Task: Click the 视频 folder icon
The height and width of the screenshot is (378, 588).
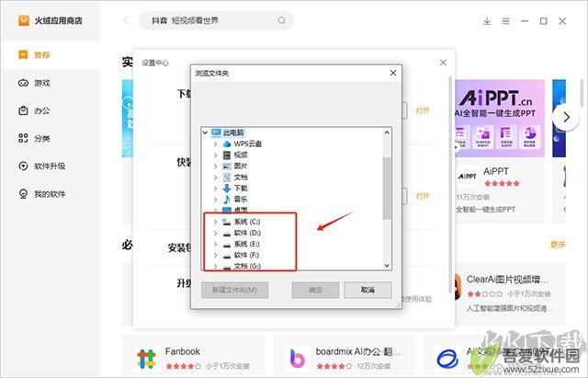Action: [x=227, y=155]
